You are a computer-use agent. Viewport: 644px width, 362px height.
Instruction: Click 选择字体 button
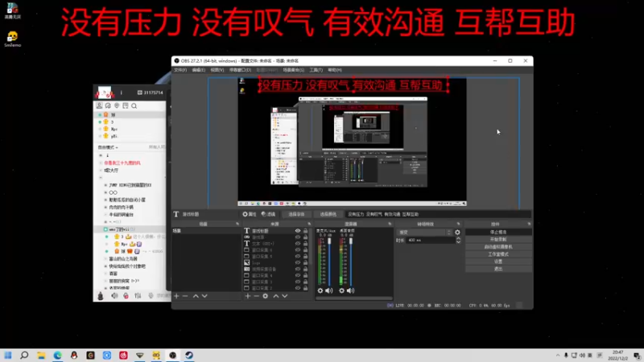(x=296, y=214)
